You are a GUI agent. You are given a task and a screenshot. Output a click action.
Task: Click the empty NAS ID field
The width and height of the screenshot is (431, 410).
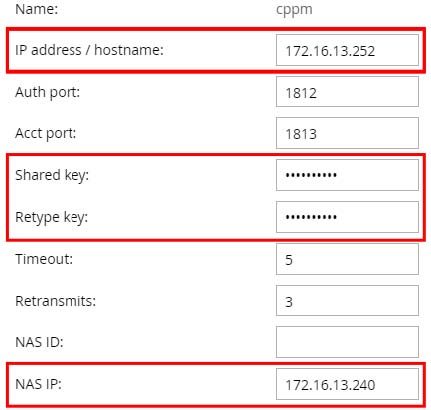coord(347,342)
